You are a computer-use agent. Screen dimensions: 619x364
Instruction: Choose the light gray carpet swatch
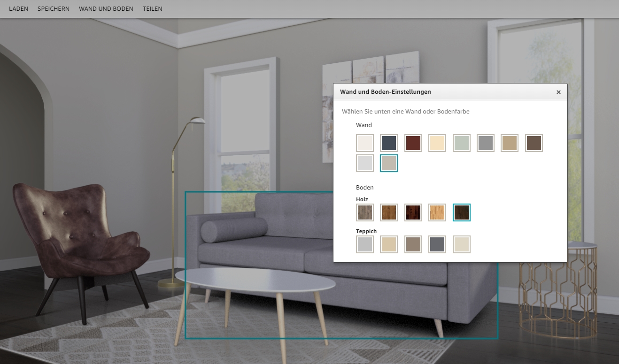coord(365,244)
